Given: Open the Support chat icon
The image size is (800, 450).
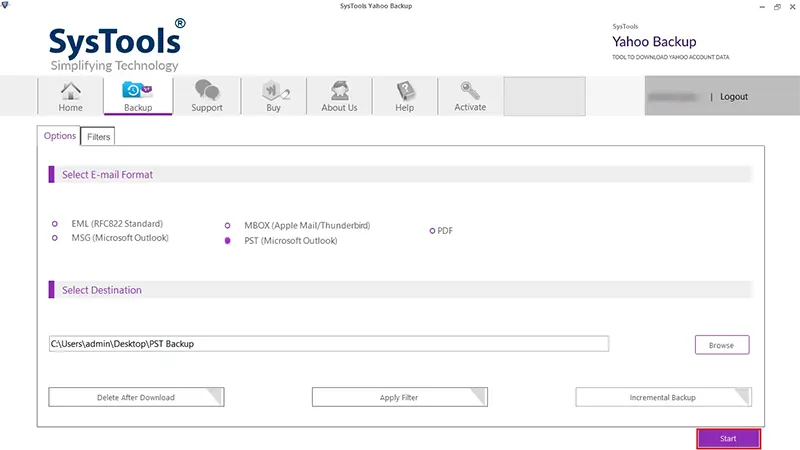Looking at the screenshot, I should (207, 96).
